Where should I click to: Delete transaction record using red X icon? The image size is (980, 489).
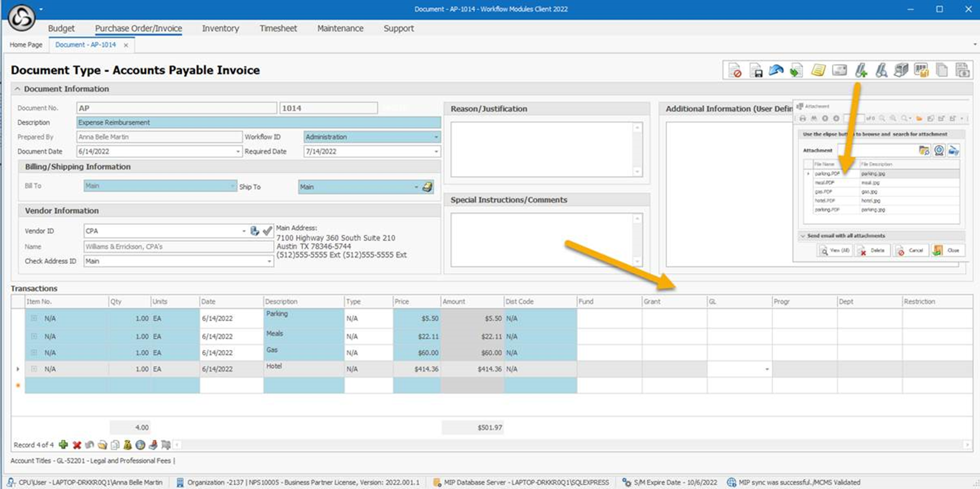[x=77, y=445]
